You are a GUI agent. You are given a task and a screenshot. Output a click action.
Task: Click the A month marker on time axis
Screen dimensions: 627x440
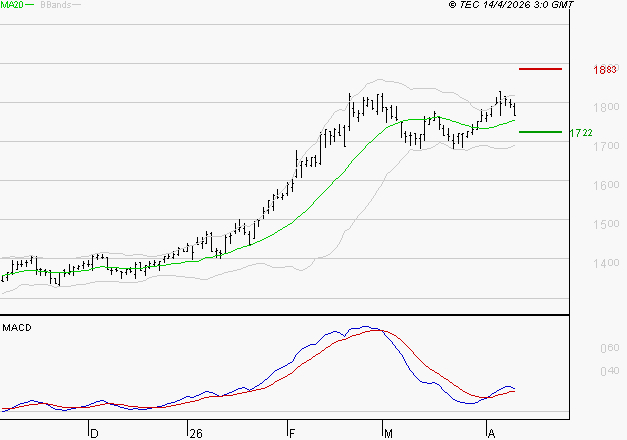pos(491,434)
